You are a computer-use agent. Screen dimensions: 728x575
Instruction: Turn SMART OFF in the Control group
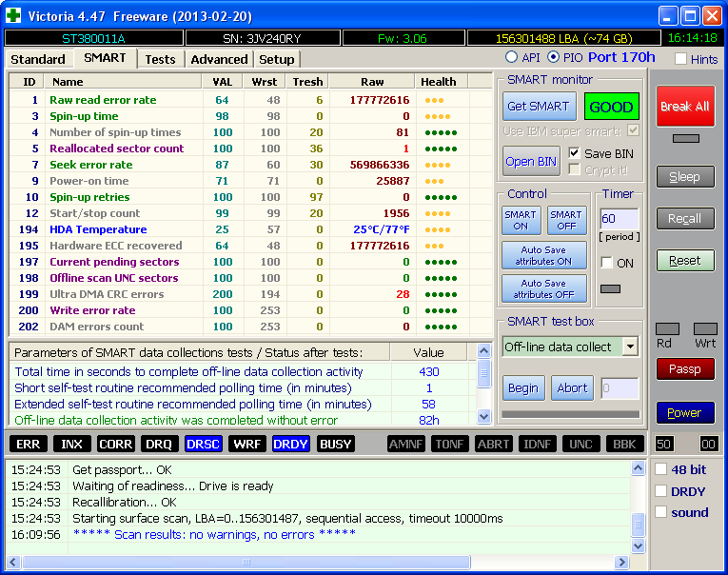[x=565, y=221]
